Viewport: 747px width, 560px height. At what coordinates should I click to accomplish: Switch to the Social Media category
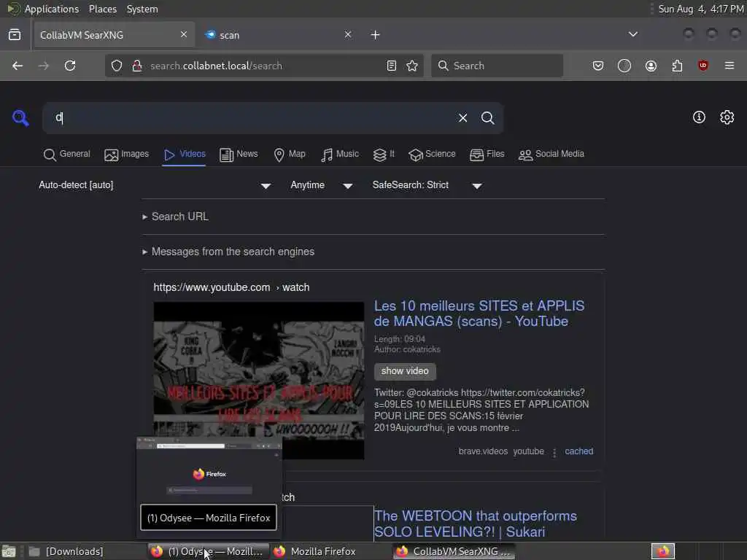click(x=551, y=155)
